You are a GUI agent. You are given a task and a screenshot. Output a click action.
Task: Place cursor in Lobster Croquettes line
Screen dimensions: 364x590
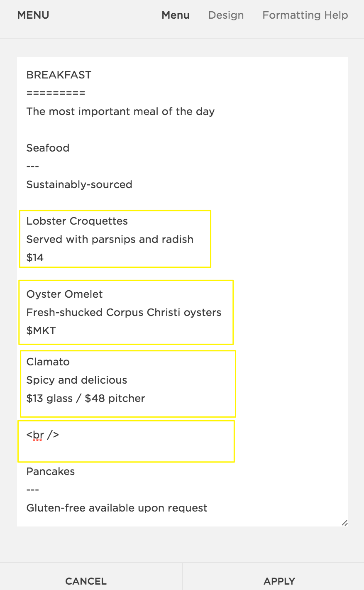coord(77,221)
